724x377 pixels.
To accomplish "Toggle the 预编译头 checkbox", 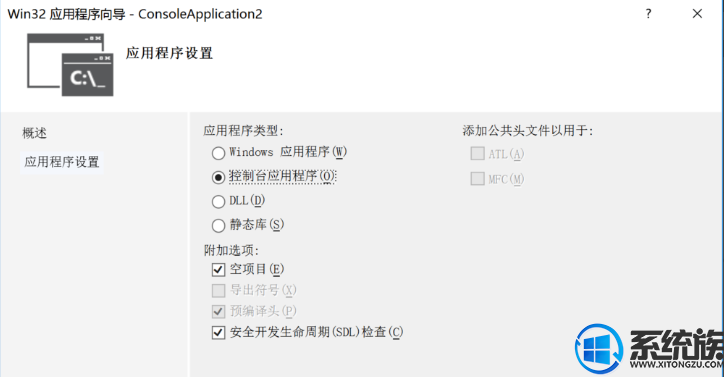I will tap(218, 311).
